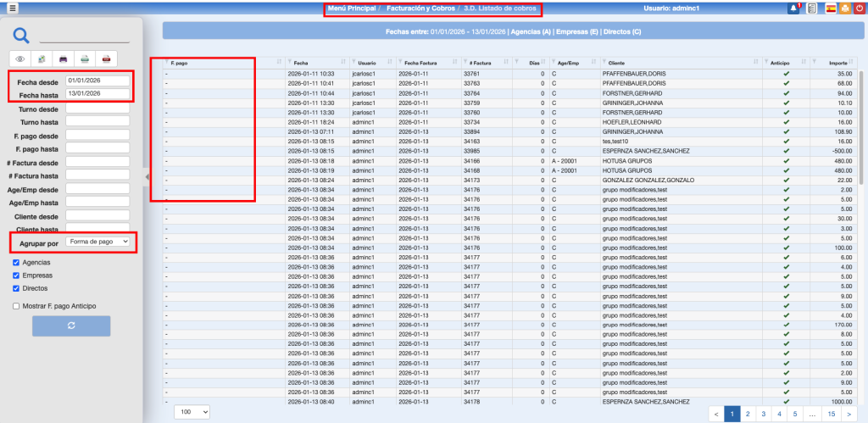Click the Fecha desde date field

(97, 81)
